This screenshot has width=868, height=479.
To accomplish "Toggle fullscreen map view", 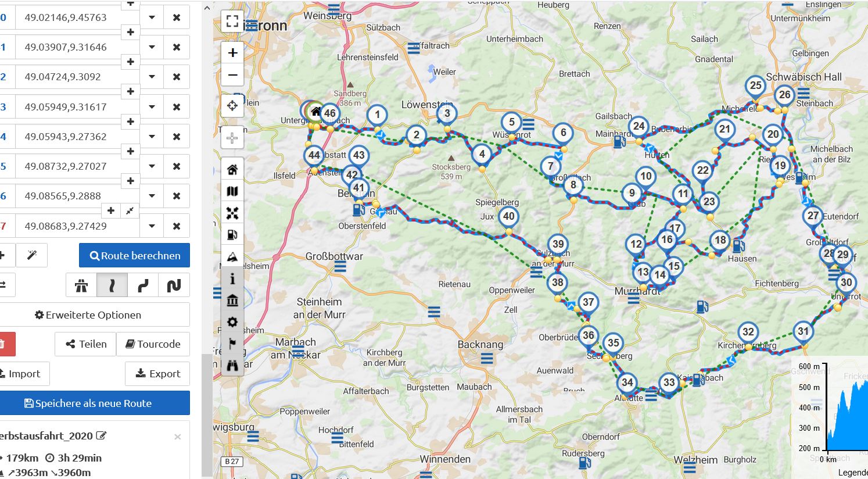I will 232,22.
